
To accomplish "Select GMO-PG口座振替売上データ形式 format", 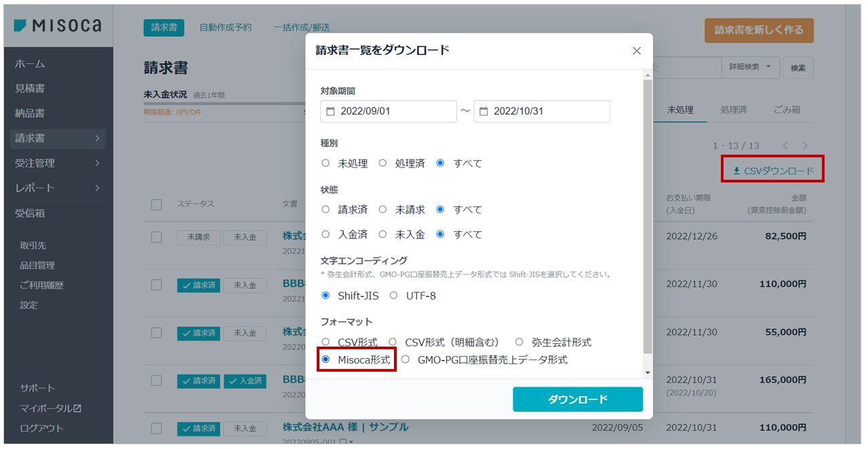I will [406, 359].
